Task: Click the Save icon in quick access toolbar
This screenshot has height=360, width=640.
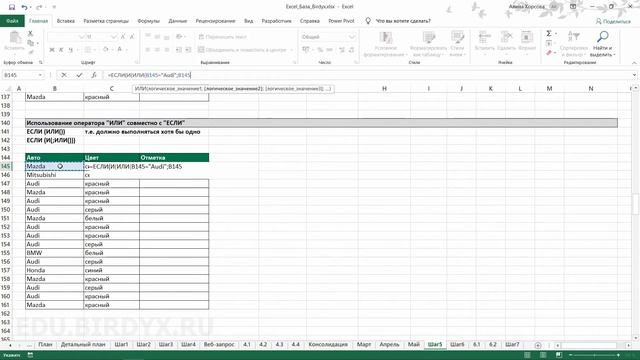Action: [12, 7]
